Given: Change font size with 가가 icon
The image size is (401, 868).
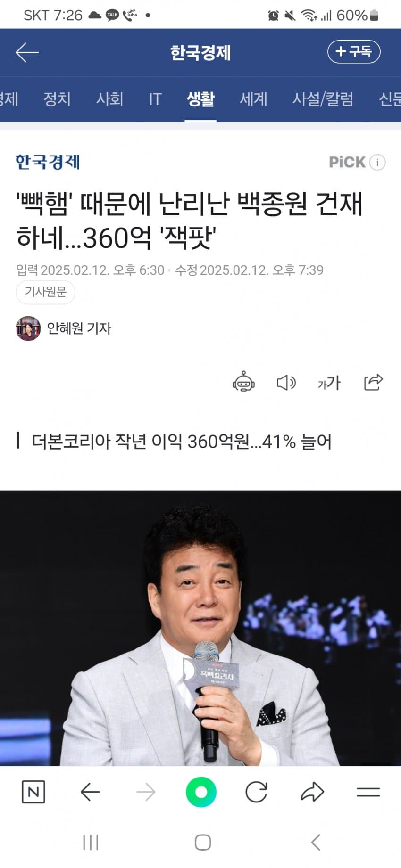Looking at the screenshot, I should pyautogui.click(x=329, y=383).
